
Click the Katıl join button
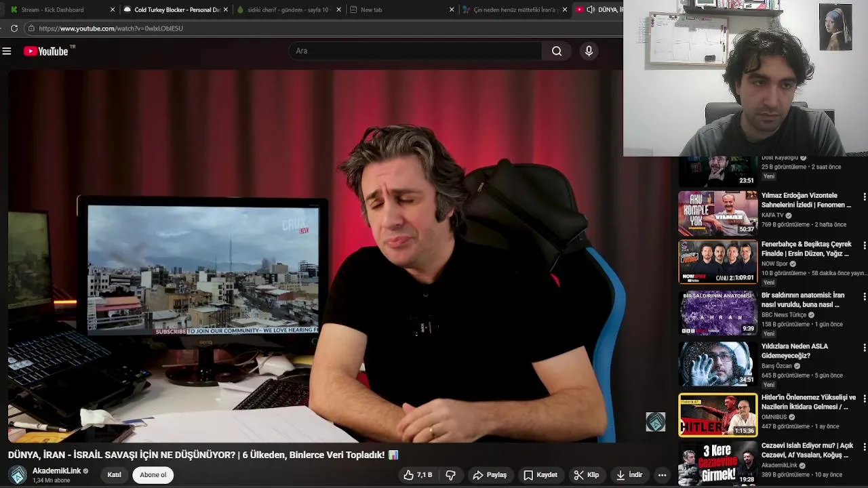114,475
